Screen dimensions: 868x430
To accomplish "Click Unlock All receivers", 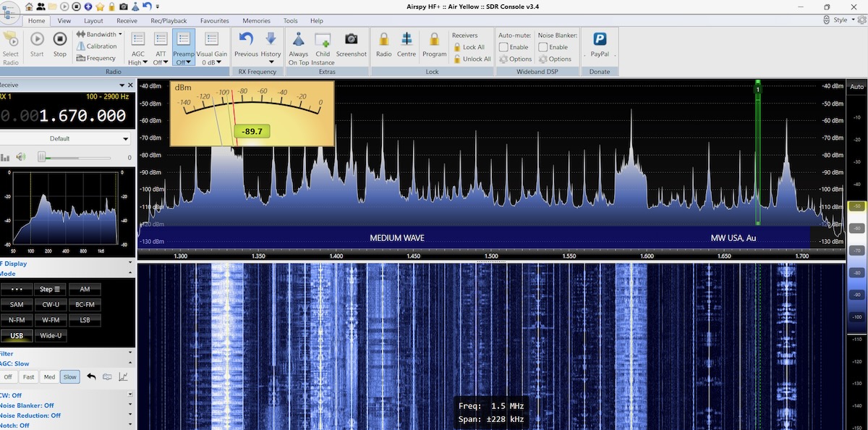I will tap(472, 59).
